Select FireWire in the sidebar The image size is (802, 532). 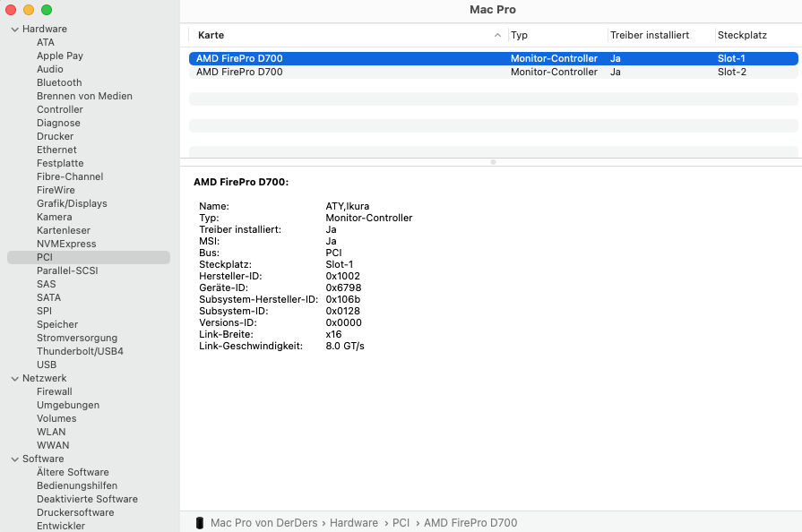[56, 190]
